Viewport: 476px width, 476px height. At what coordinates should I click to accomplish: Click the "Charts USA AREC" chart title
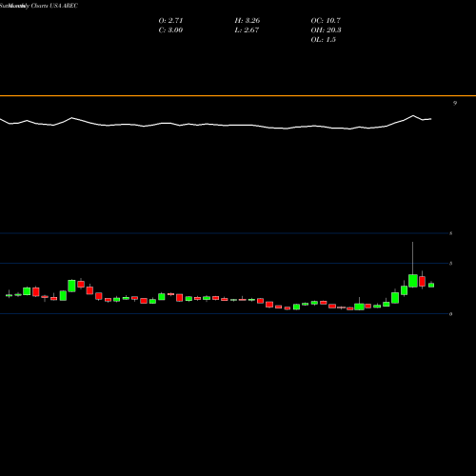tap(54, 6)
